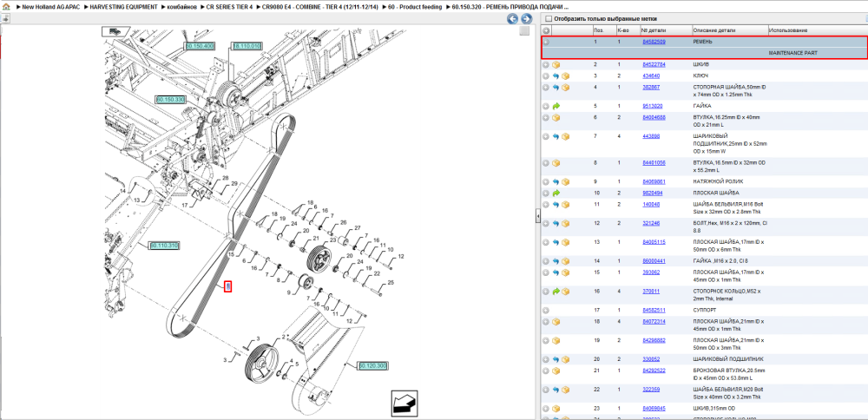Click green arrow in row 10 ПЛОСКАЯ ШАЙБА
Screen dimensions: 868x420
click(x=556, y=194)
